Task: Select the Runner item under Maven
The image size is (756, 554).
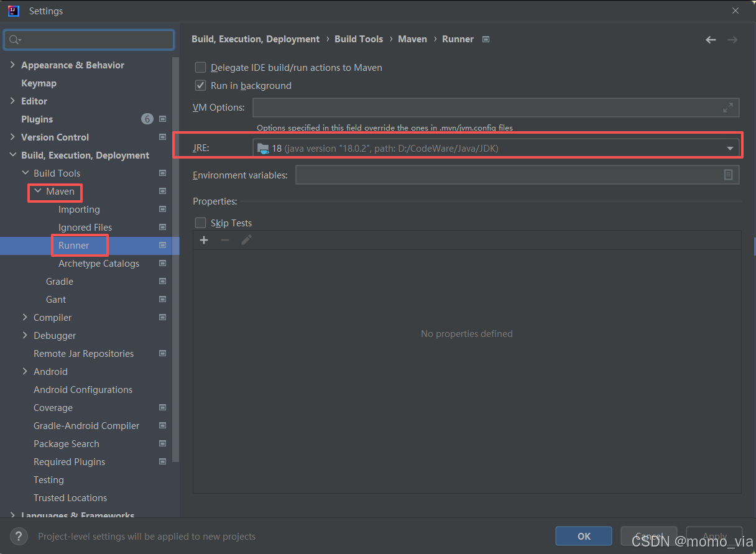Action: coord(73,245)
